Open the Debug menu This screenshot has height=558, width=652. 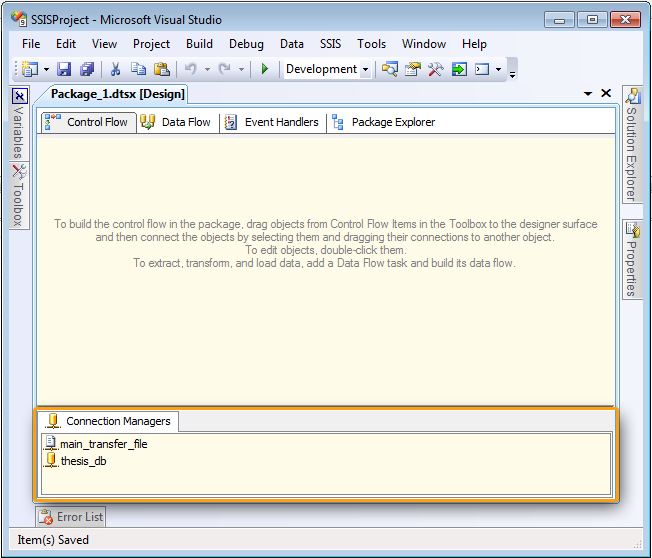(246, 44)
